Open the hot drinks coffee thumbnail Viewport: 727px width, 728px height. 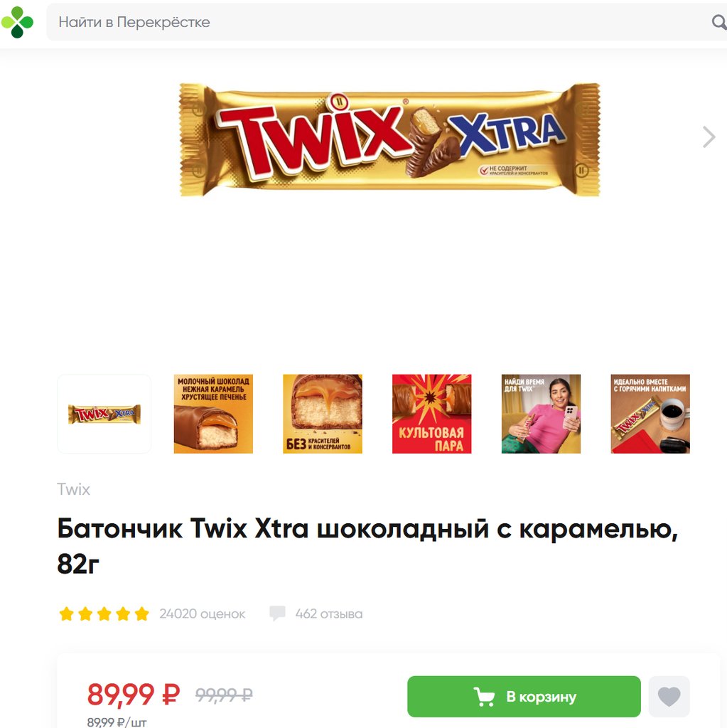pos(650,414)
